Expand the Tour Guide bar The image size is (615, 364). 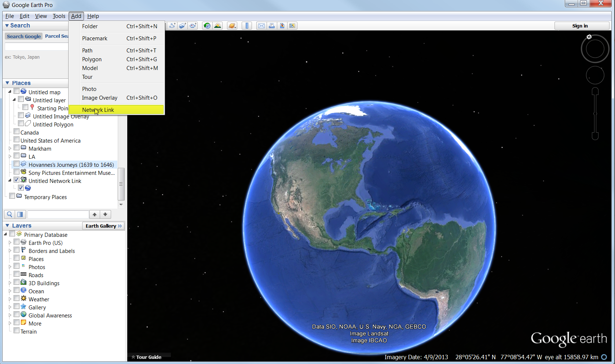147,357
